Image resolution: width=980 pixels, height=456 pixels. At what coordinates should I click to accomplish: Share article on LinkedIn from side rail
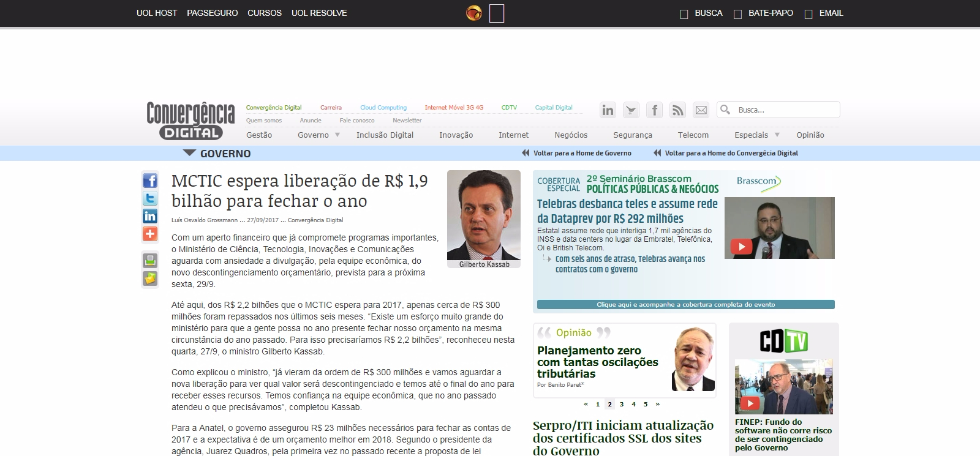[x=150, y=216]
